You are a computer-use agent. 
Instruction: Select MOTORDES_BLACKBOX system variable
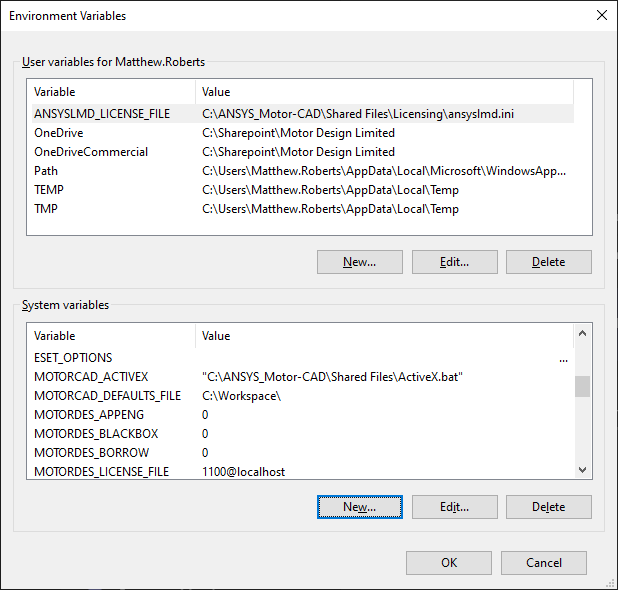pyautogui.click(x=303, y=434)
